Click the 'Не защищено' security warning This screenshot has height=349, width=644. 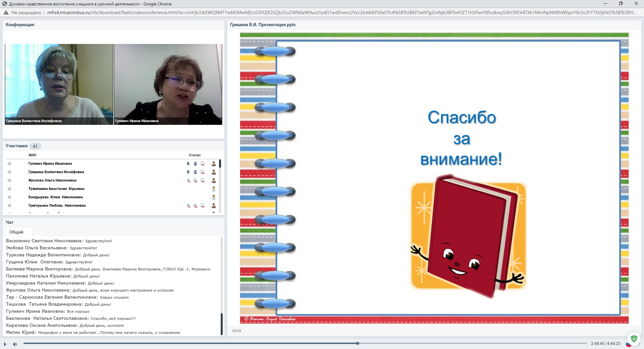(22, 12)
